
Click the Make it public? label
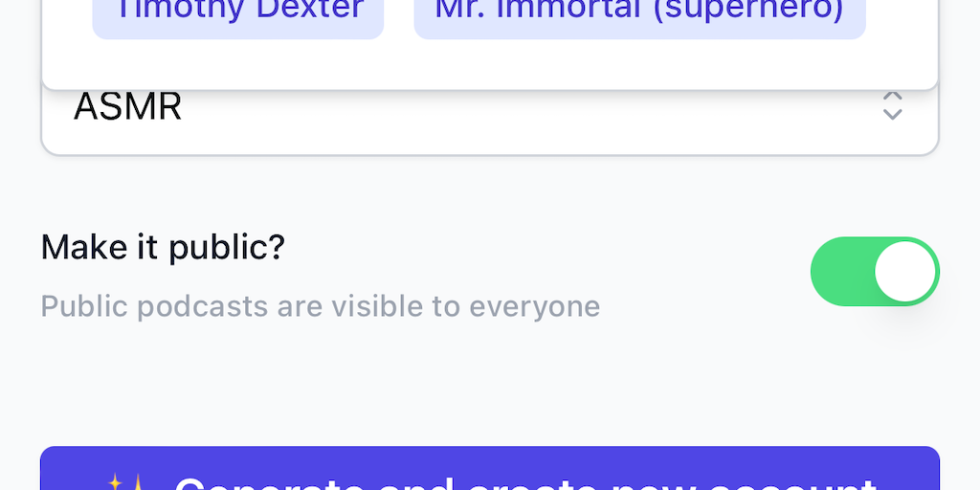pos(163,247)
